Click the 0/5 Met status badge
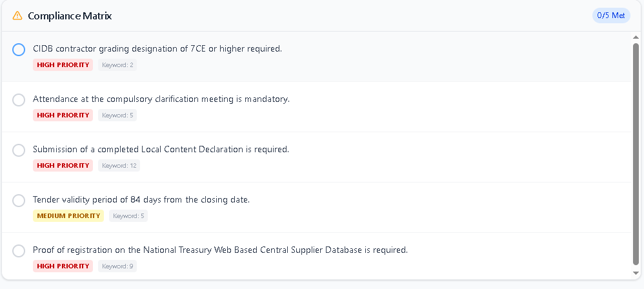Screen dimensions: 644x289 click(x=610, y=15)
